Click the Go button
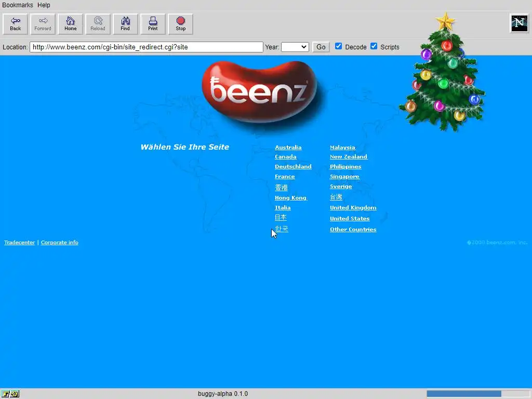Viewport: 532px width, 399px height. [321, 47]
